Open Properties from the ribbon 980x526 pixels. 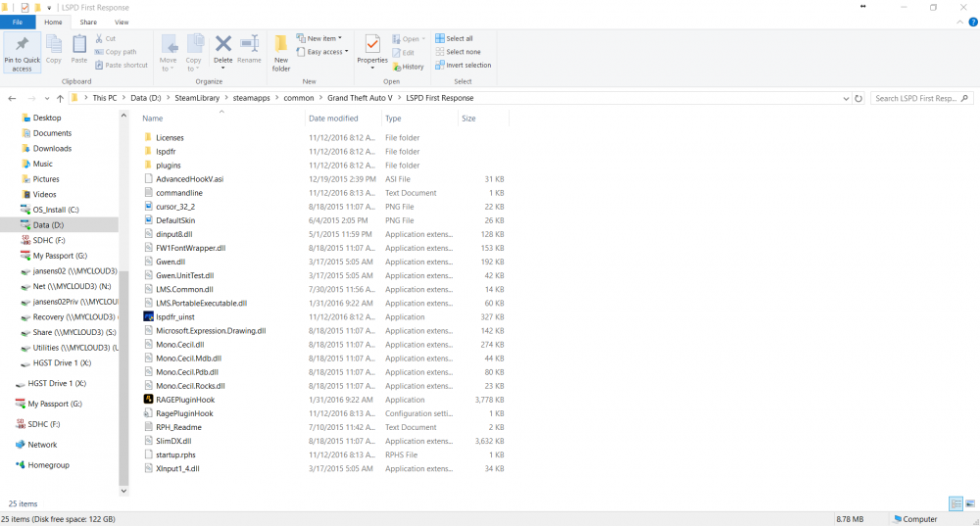[372, 49]
